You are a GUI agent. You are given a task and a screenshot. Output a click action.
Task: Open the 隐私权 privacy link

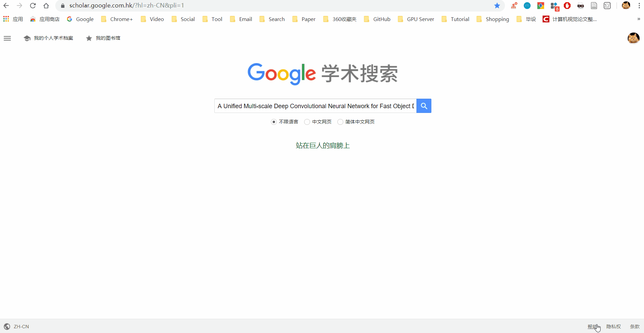[x=613, y=327]
